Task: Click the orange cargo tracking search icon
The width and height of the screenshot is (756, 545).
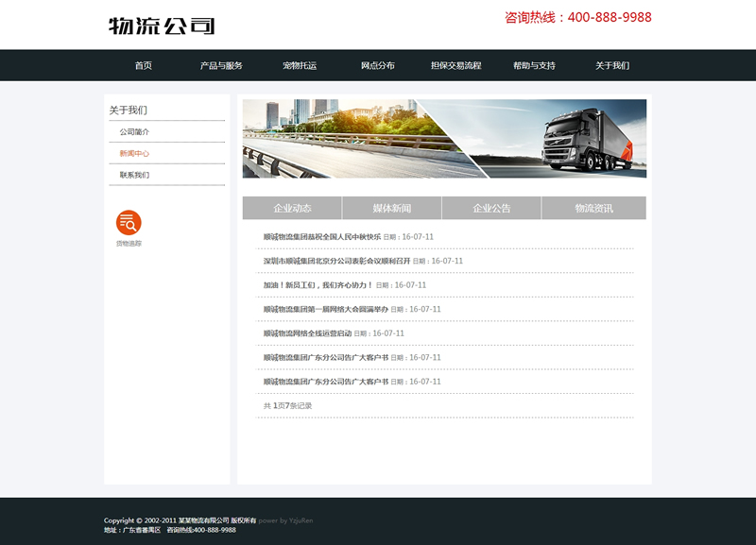Action: tap(129, 223)
